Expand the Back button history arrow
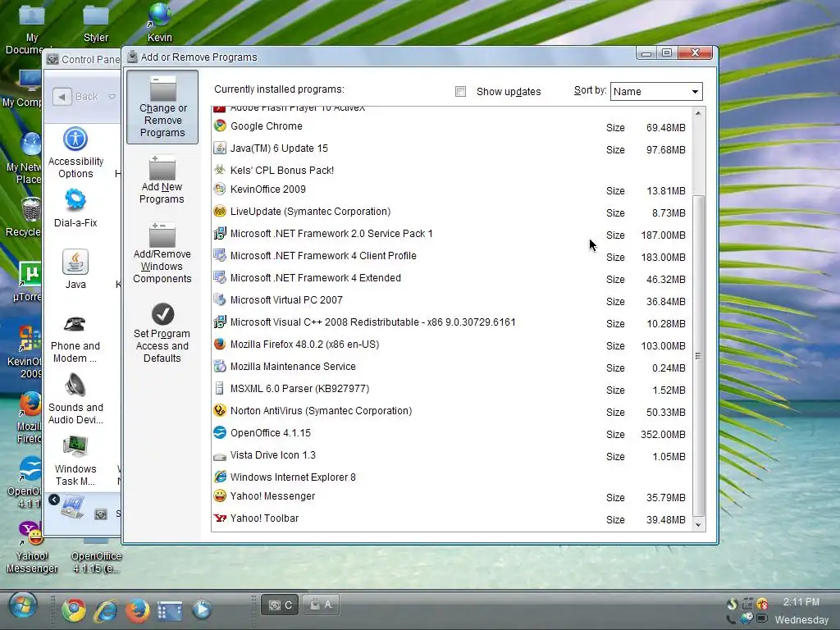 click(112, 97)
